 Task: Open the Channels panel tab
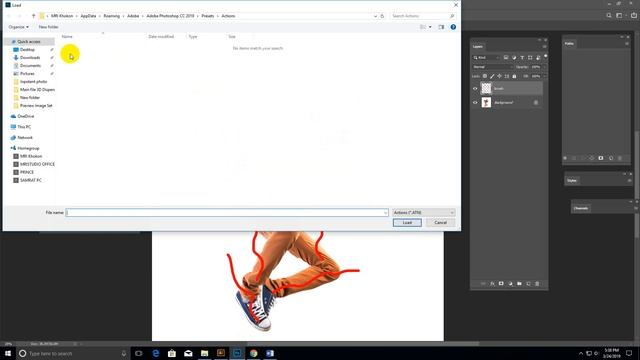(x=581, y=208)
